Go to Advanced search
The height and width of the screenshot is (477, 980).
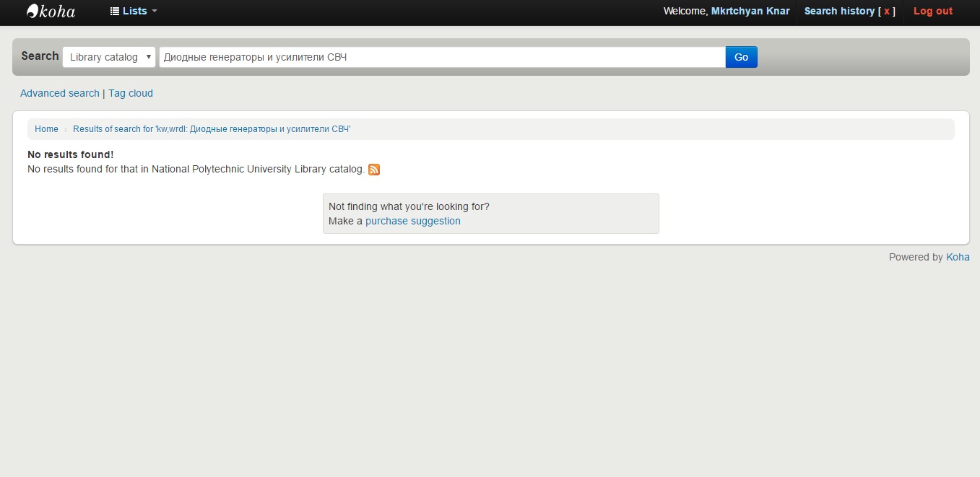60,93
